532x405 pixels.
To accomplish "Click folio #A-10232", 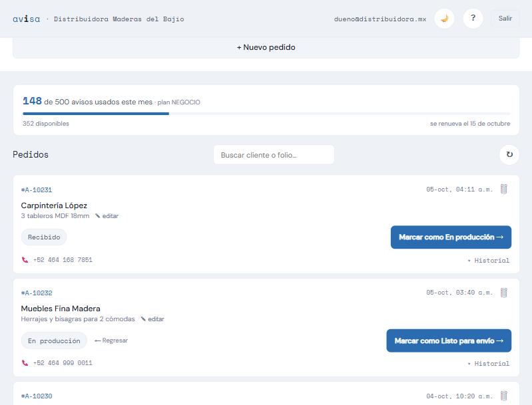I will tap(37, 293).
